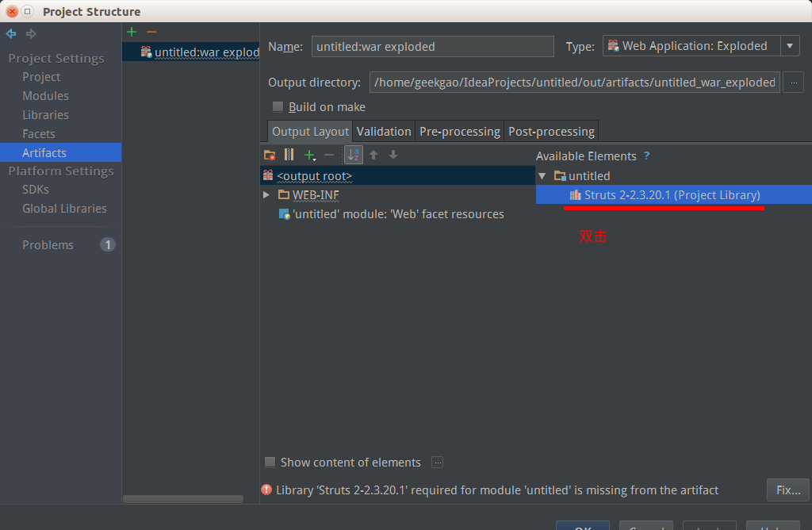Close the Project Structure window
The image size is (812, 530).
[x=12, y=11]
